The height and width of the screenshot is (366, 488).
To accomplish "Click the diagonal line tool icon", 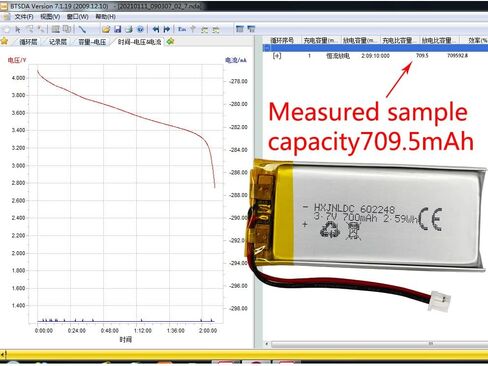I will pos(82,29).
